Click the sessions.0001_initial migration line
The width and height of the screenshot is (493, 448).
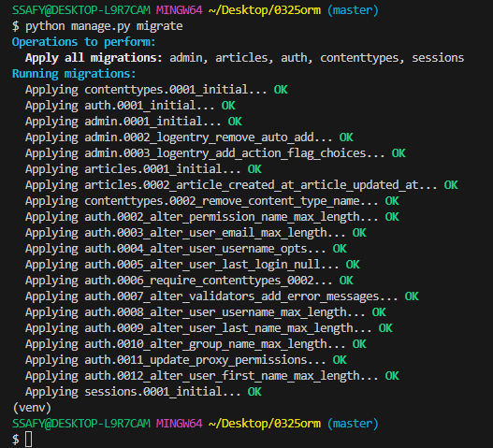[143, 392]
